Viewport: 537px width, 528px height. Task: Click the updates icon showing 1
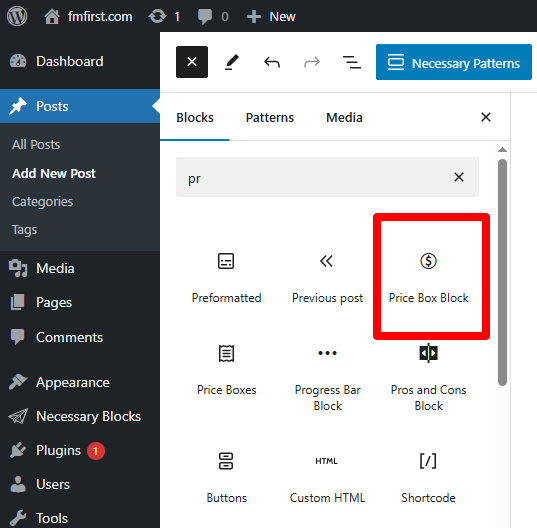pyautogui.click(x=164, y=16)
